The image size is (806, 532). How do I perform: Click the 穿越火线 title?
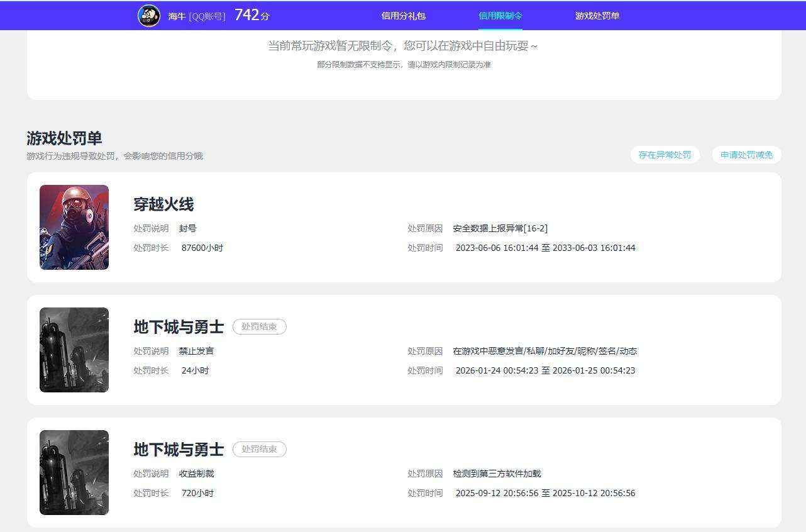click(x=163, y=204)
